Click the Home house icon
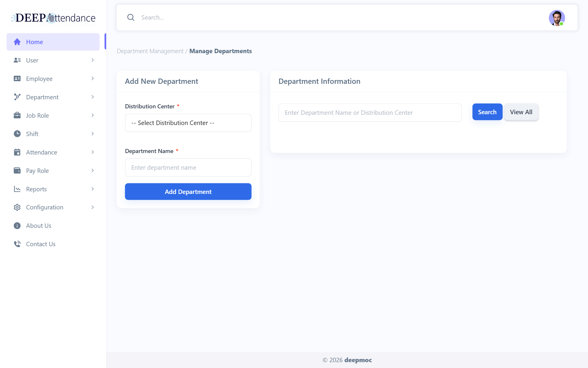The width and height of the screenshot is (588, 368). click(17, 42)
